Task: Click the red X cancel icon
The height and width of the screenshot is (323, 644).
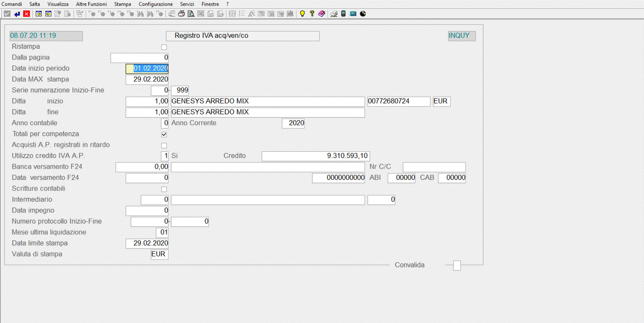Action: pyautogui.click(x=27, y=14)
